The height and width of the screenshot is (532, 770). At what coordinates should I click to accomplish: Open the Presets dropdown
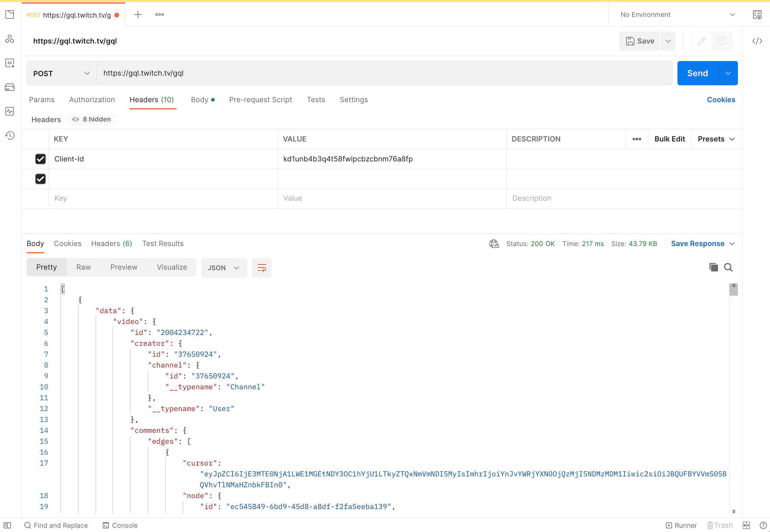pyautogui.click(x=716, y=139)
